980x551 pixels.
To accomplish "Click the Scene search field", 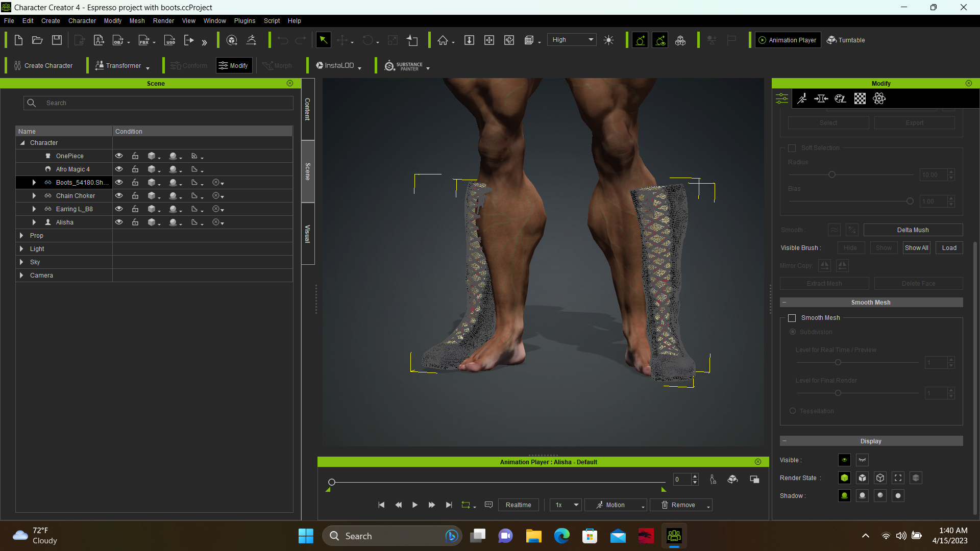I will (x=158, y=103).
